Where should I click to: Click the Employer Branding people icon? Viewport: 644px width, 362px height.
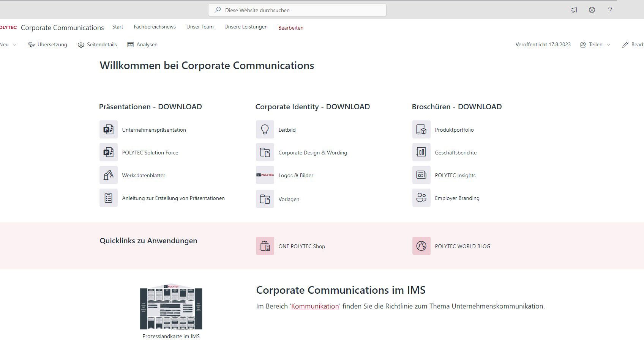click(x=421, y=198)
